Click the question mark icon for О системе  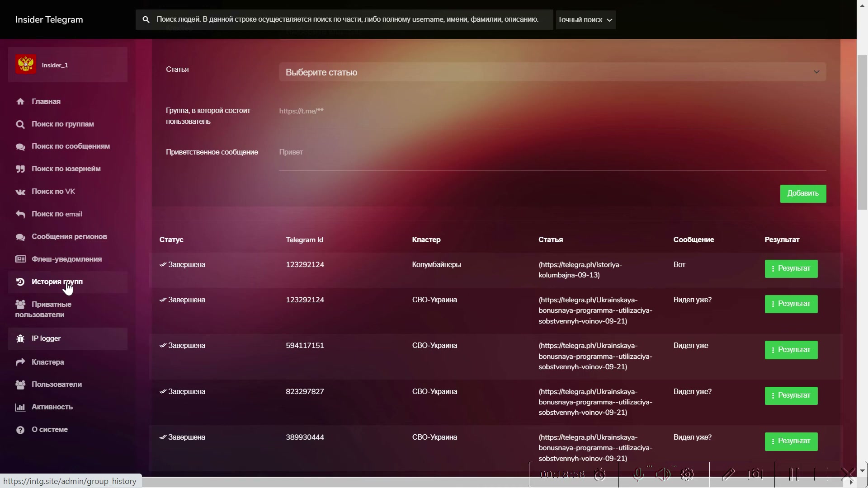point(20,430)
